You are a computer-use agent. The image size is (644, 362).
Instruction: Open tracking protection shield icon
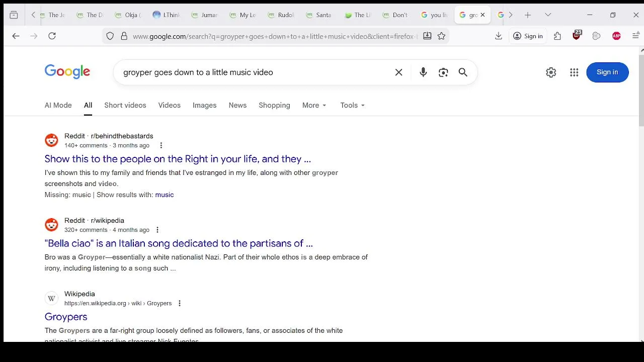pos(110,36)
